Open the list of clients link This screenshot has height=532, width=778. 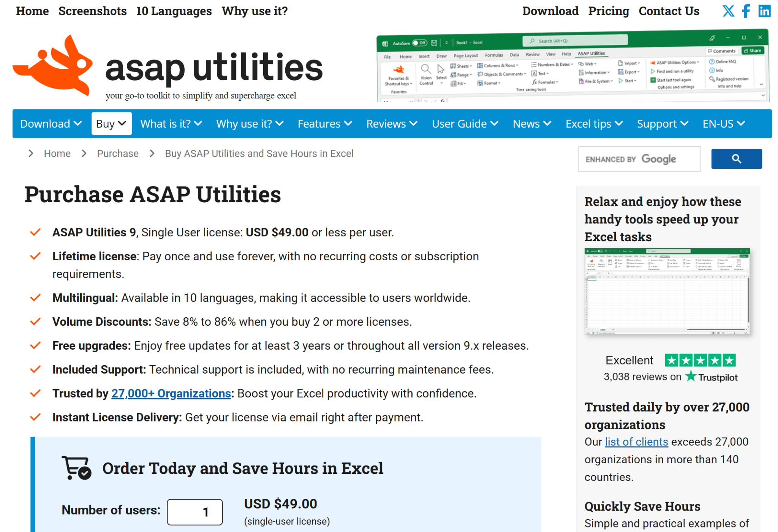coord(636,442)
